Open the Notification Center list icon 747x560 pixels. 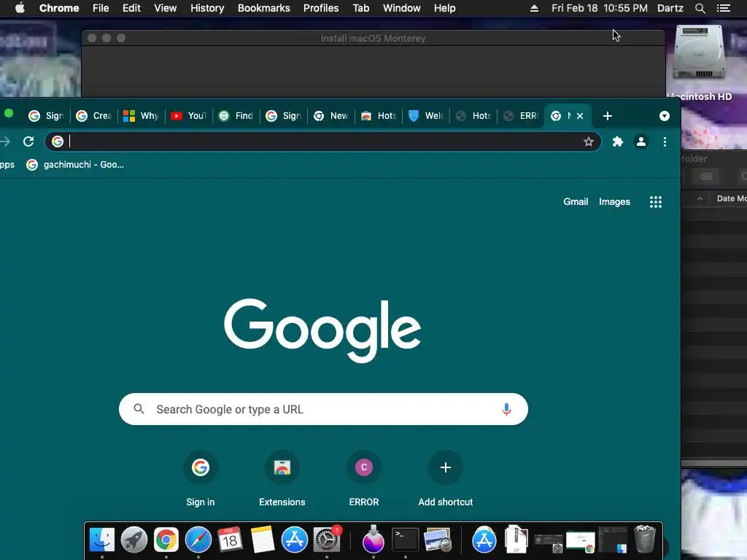(724, 8)
